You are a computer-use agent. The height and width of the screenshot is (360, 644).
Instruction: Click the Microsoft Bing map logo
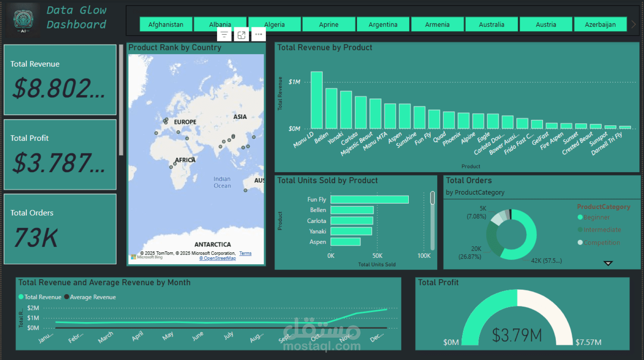pos(147,257)
